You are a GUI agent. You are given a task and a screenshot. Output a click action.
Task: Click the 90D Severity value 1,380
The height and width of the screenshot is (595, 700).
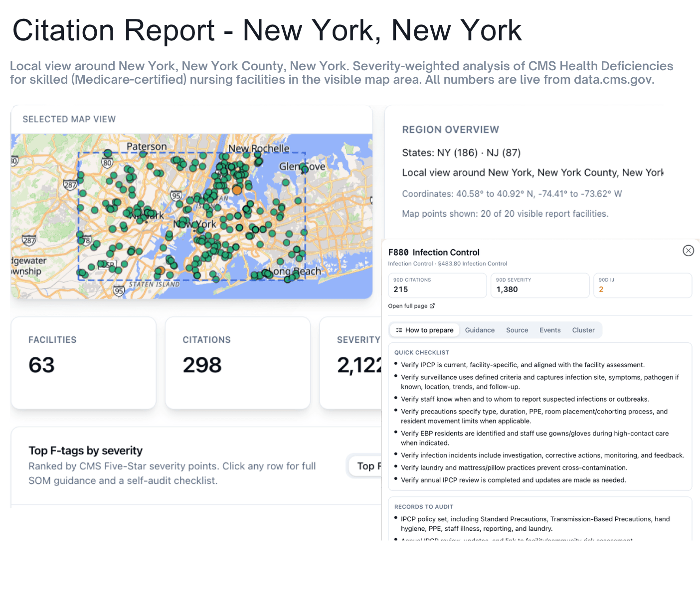pyautogui.click(x=507, y=289)
